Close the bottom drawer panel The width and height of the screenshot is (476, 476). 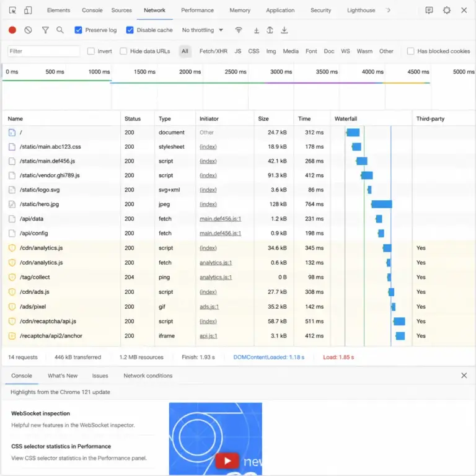point(464,376)
